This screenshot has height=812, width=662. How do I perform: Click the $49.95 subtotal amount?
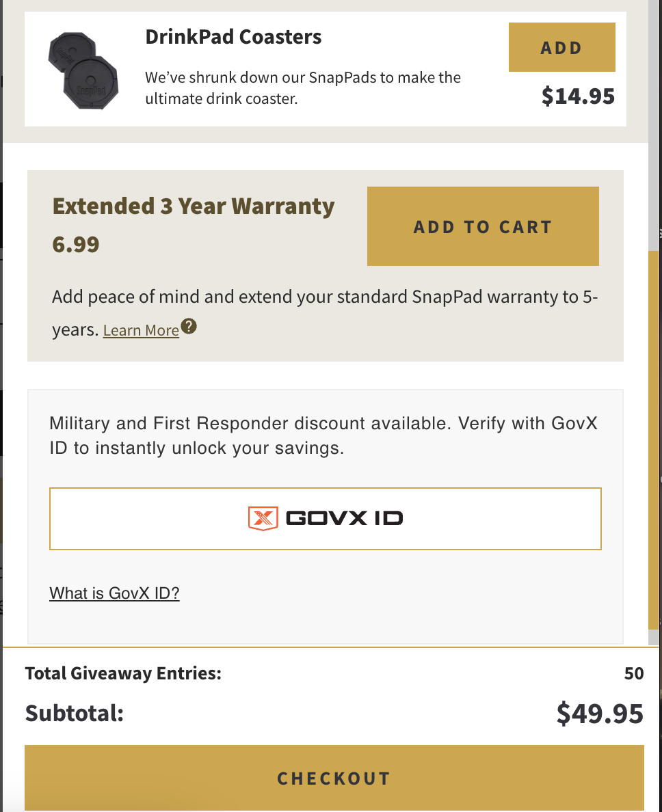[x=600, y=714]
